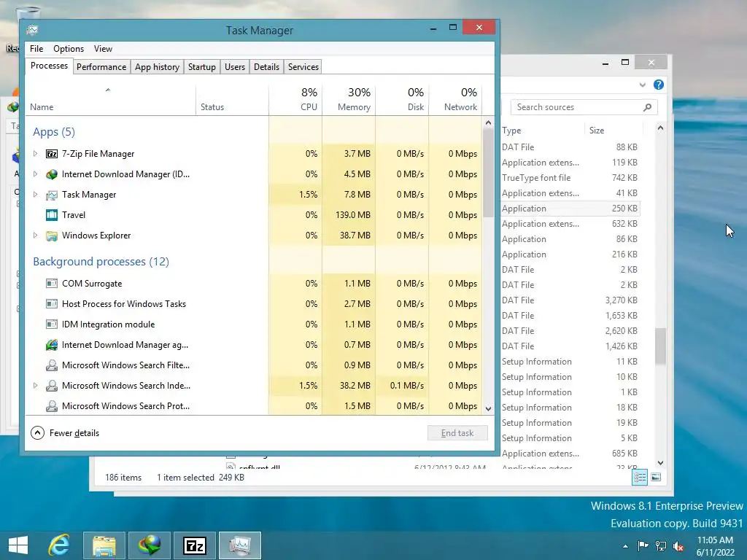Launch Internet Explorer from the taskbar

(59, 545)
